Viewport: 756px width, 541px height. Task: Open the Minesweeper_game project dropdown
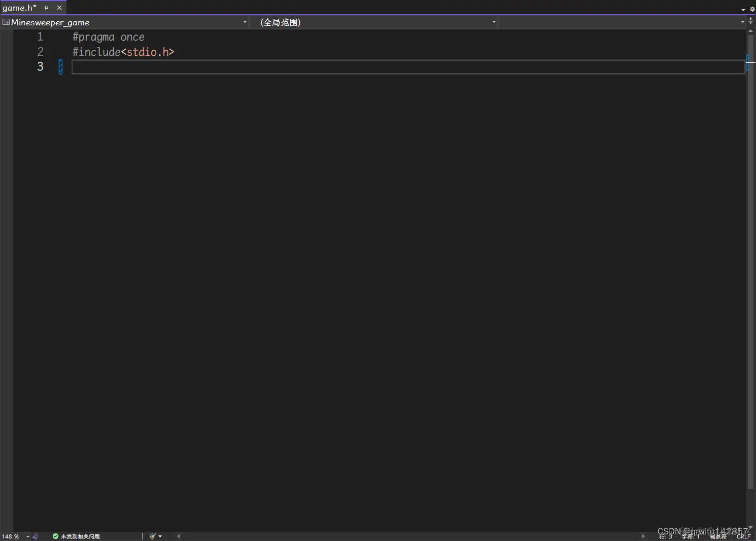click(245, 22)
